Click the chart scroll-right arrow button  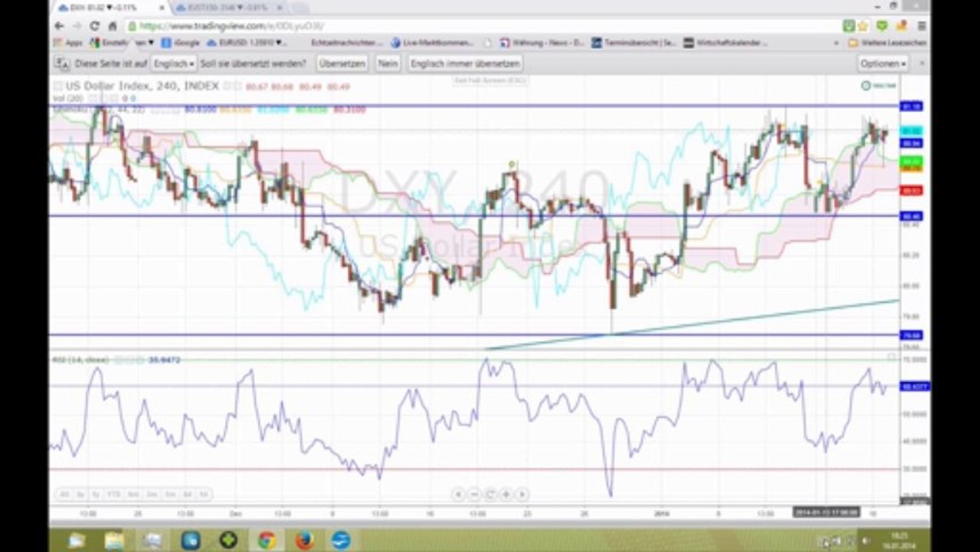(522, 495)
